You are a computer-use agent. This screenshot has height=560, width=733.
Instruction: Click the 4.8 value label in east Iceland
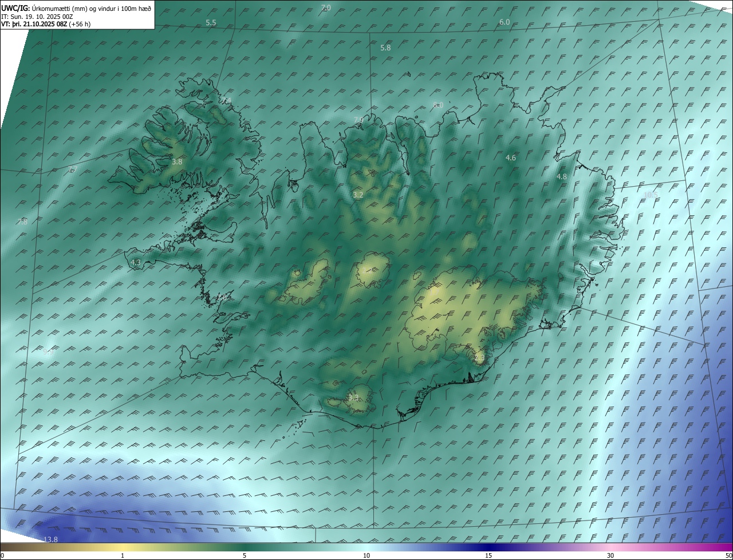pos(562,177)
